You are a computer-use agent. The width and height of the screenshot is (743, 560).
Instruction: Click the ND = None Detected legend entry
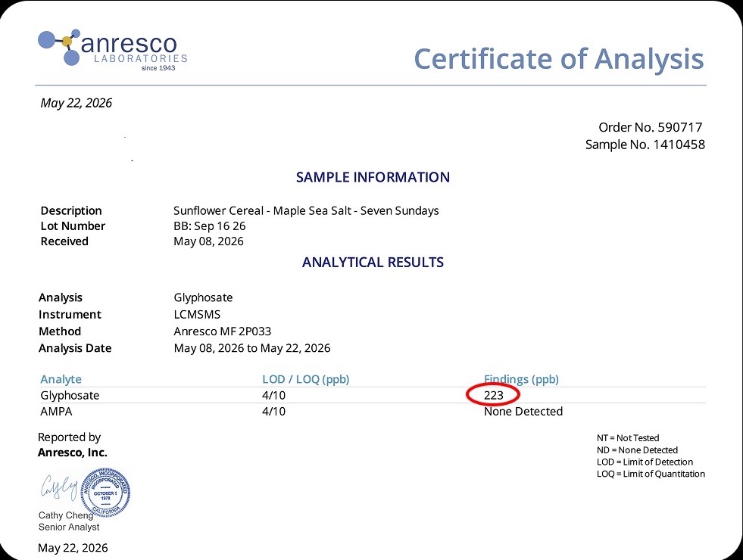[x=637, y=450]
